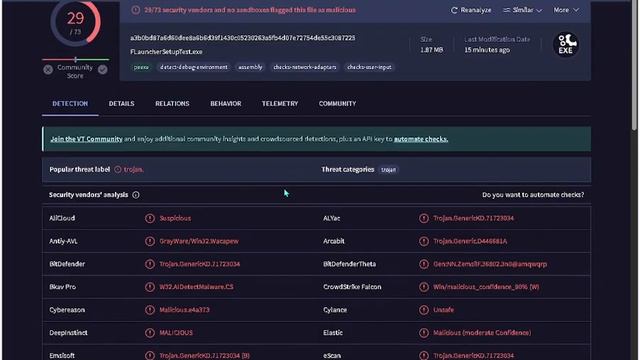Screen dimensions: 640x360
Task: Click the alert icon in the BitDefenderTheta row
Action: (424, 264)
